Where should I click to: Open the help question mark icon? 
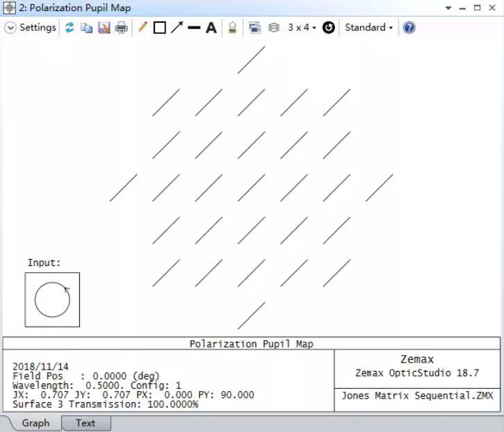click(409, 28)
